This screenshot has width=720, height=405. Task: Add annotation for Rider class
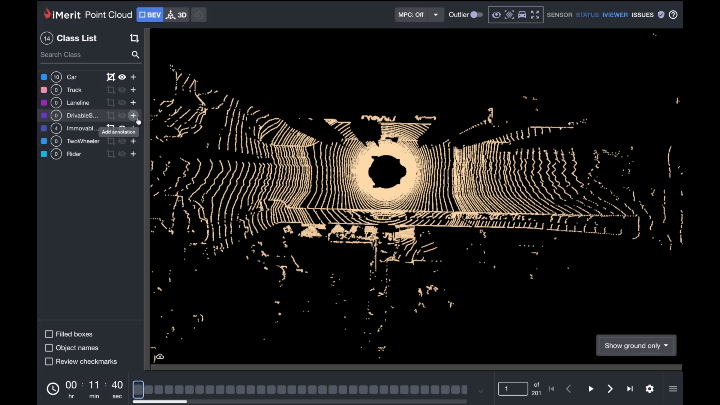133,154
